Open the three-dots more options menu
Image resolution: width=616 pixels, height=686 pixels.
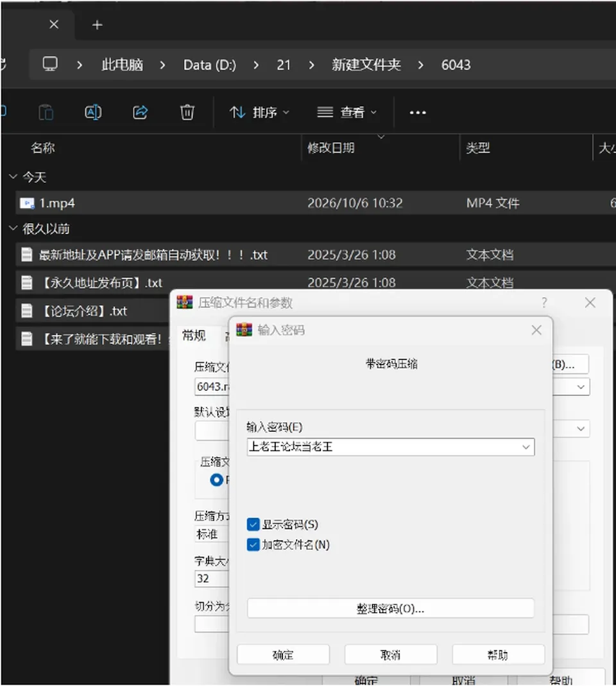417,113
